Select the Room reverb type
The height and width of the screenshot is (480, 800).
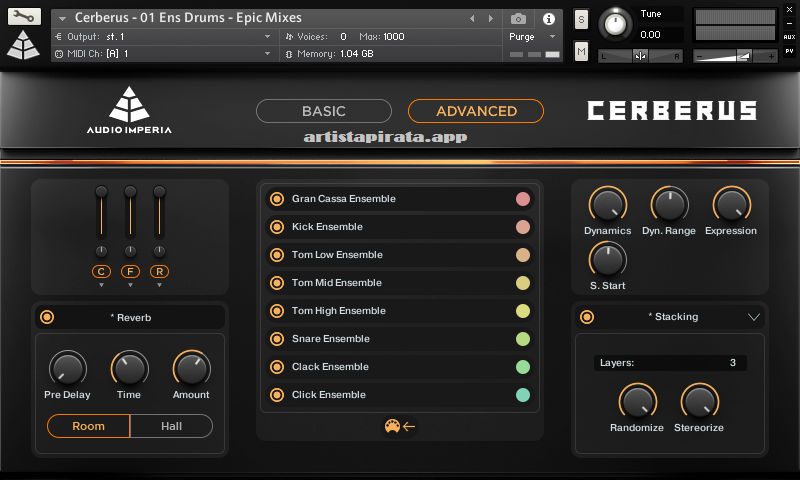coord(88,426)
